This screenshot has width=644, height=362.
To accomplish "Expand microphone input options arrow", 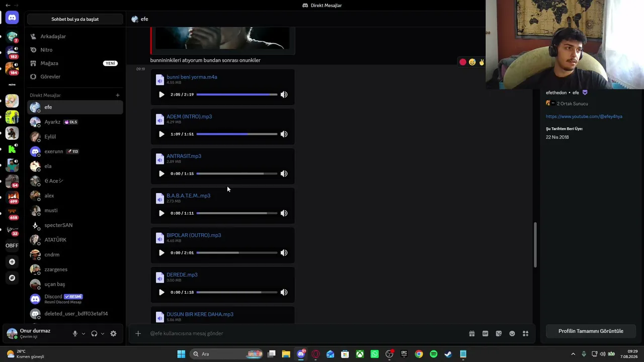I will point(84,333).
